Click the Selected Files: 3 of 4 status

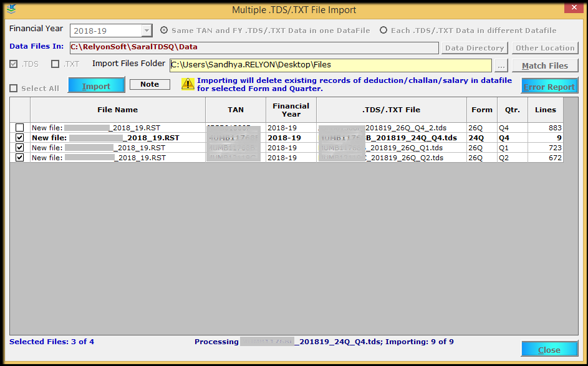tap(52, 342)
